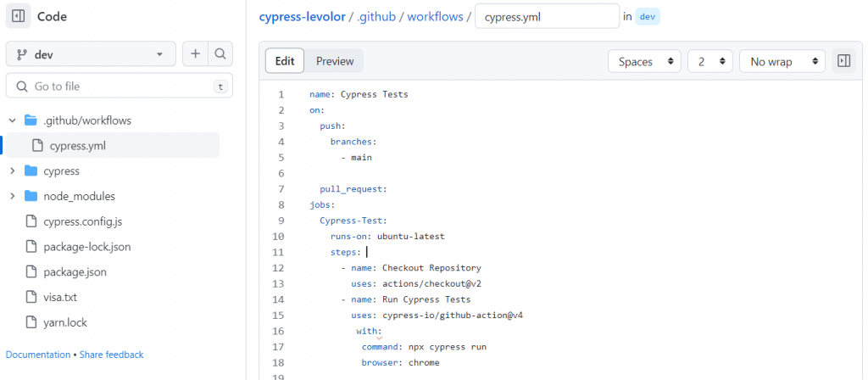Image resolution: width=868 pixels, height=380 pixels.
Task: Focus the Go to file search field
Action: click(119, 87)
